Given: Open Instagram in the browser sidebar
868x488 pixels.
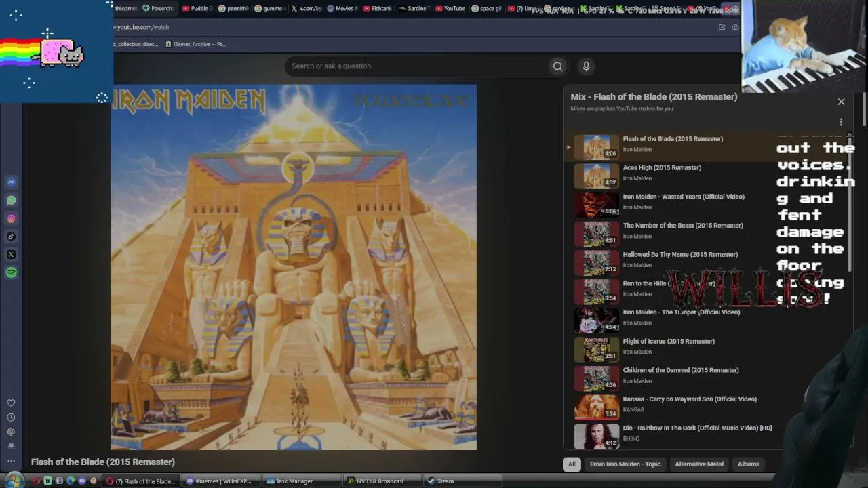Looking at the screenshot, I should point(12,218).
